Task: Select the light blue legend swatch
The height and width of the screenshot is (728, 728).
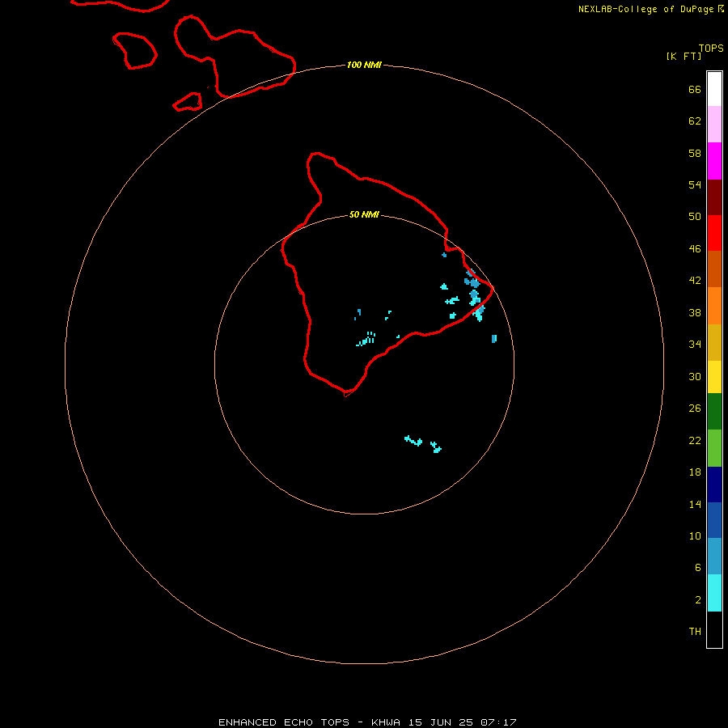Action: (x=714, y=557)
